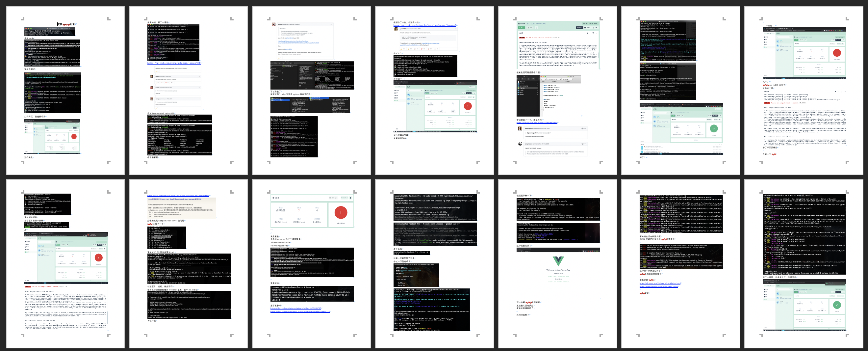Viewport: 868px width, 351px height.
Task: Click the '决定重装' text line
Action: (x=275, y=236)
